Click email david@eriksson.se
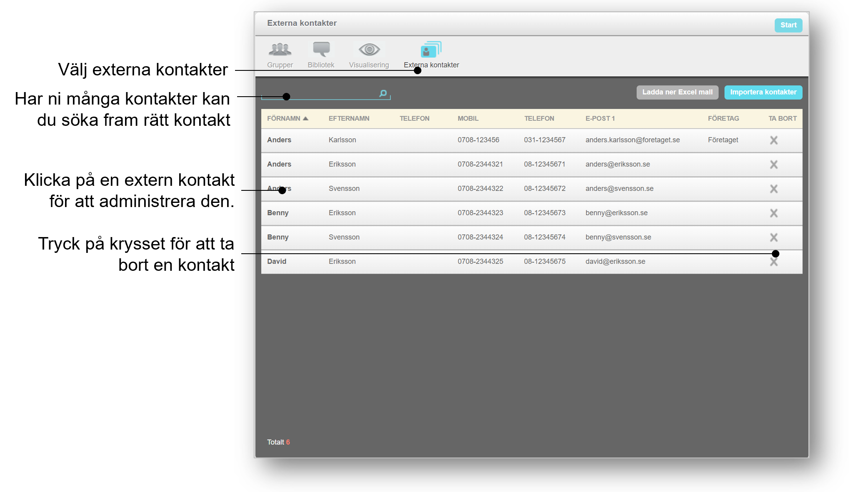The height and width of the screenshot is (492, 868). pos(615,262)
